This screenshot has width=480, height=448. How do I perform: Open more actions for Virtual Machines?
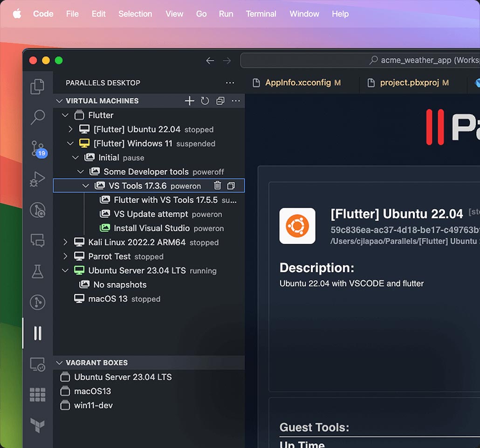pos(236,101)
